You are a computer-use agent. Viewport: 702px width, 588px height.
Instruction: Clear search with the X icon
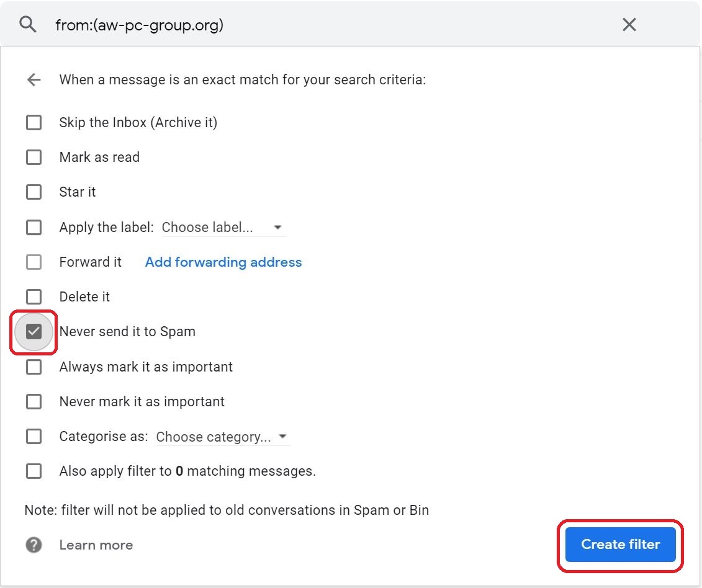[629, 25]
